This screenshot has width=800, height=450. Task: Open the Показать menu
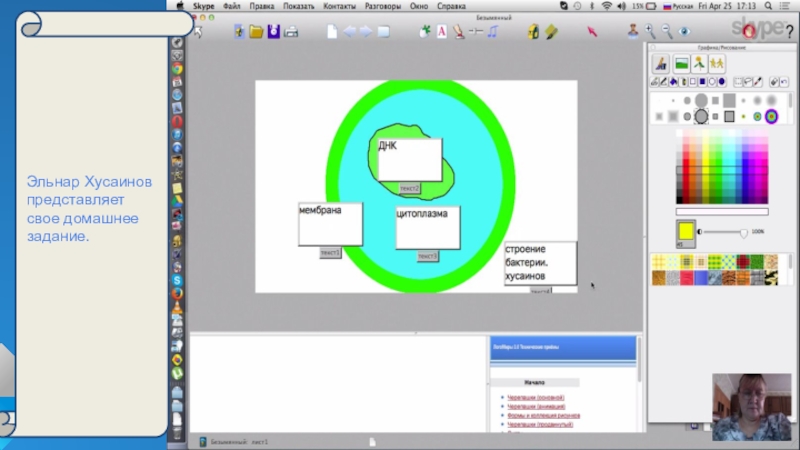coord(298,5)
